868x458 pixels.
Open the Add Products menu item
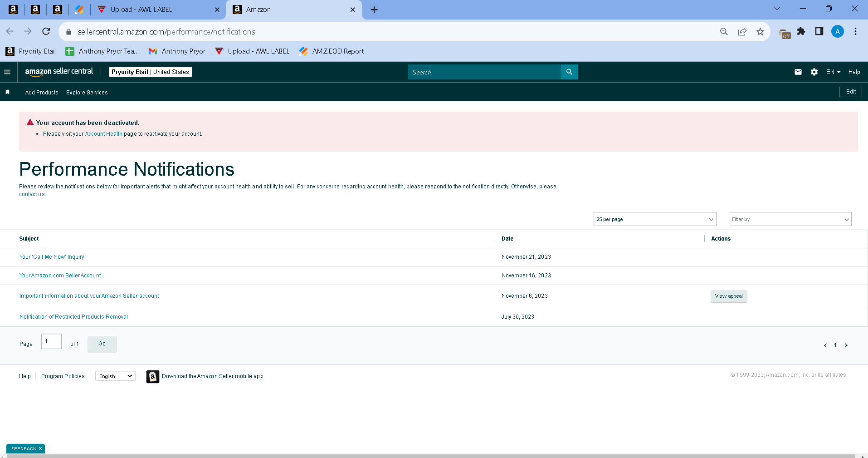(42, 93)
